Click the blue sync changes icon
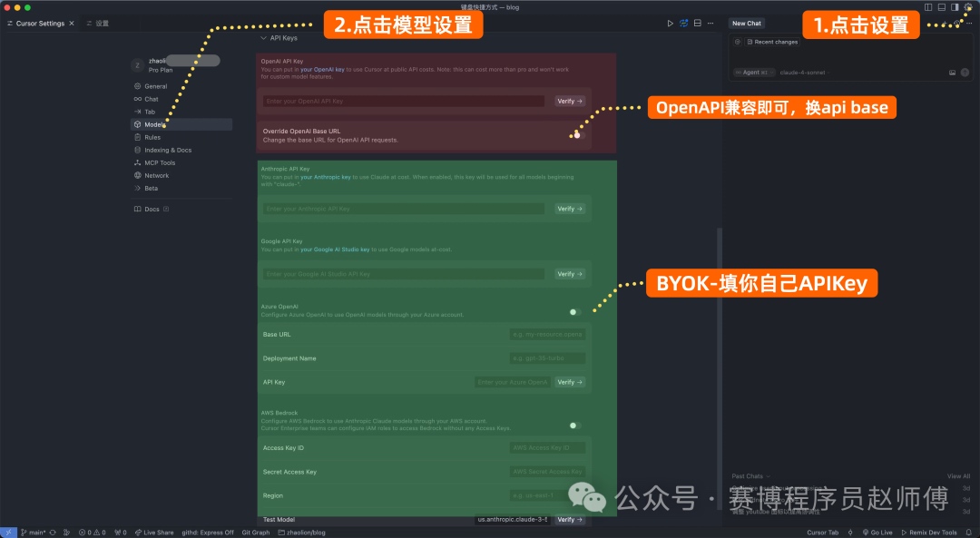The height and width of the screenshot is (538, 980). (x=684, y=23)
